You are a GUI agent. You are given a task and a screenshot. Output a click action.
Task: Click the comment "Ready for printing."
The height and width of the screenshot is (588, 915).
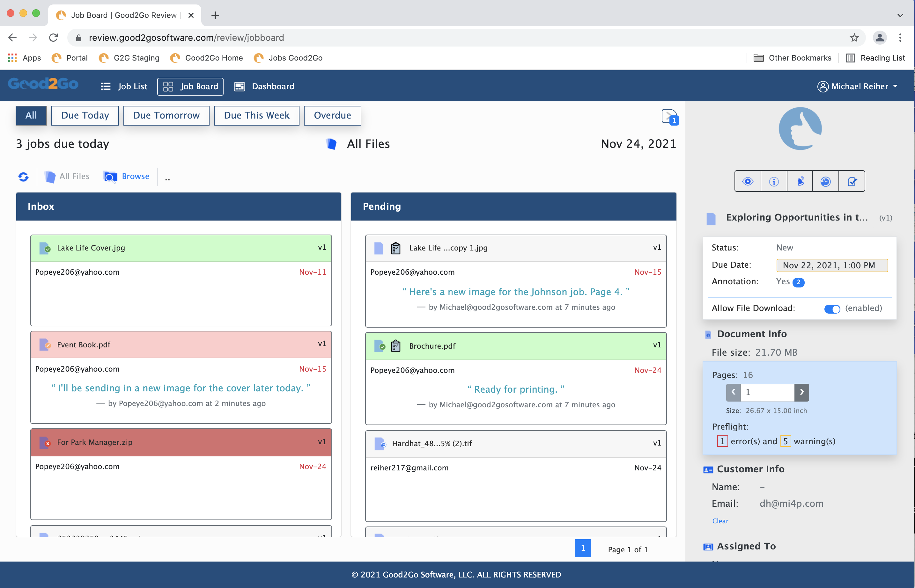click(516, 389)
